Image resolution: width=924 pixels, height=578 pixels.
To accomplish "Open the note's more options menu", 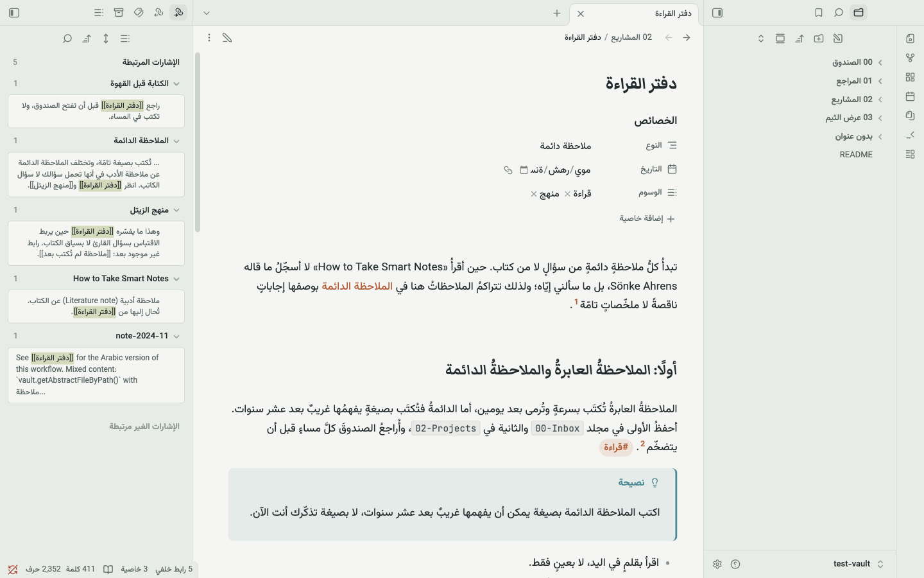I will tap(209, 38).
